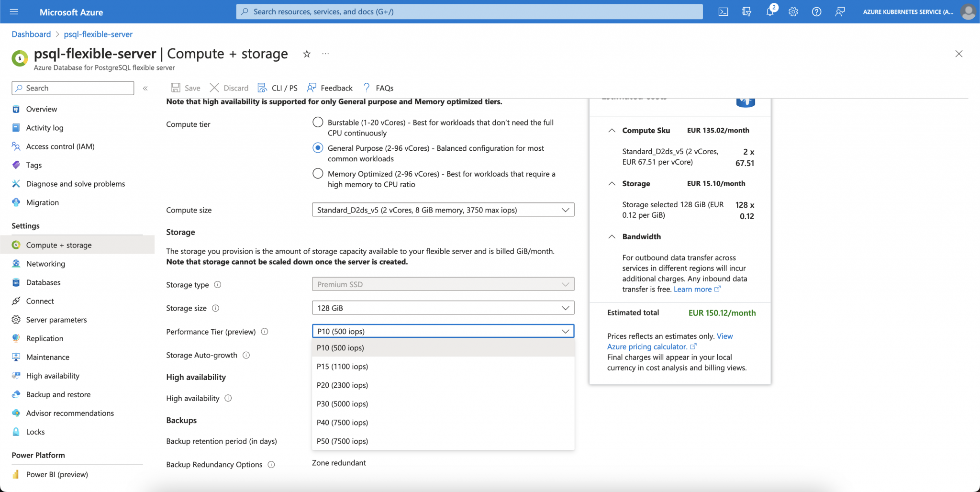Image resolution: width=980 pixels, height=492 pixels.
Task: Focus the sidebar Search field
Action: pos(73,88)
